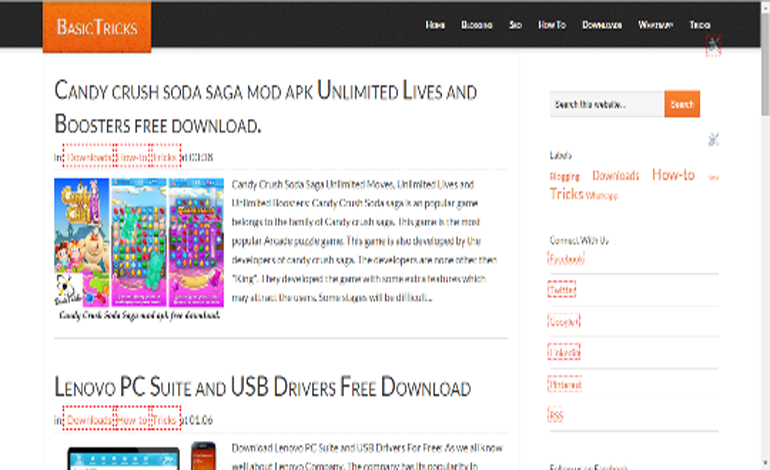Open the Home navigation menu item
The height and width of the screenshot is (470, 770).
[x=435, y=25]
